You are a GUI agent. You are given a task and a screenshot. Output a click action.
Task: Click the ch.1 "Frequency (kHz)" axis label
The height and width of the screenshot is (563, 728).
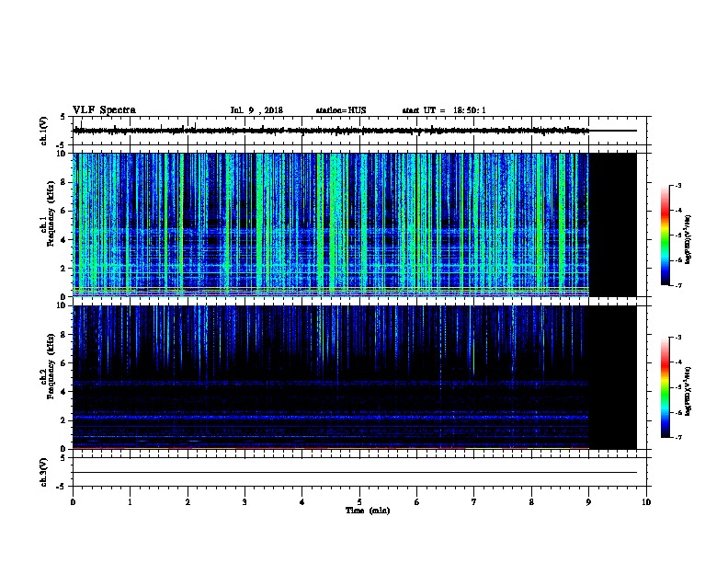pyautogui.click(x=51, y=213)
